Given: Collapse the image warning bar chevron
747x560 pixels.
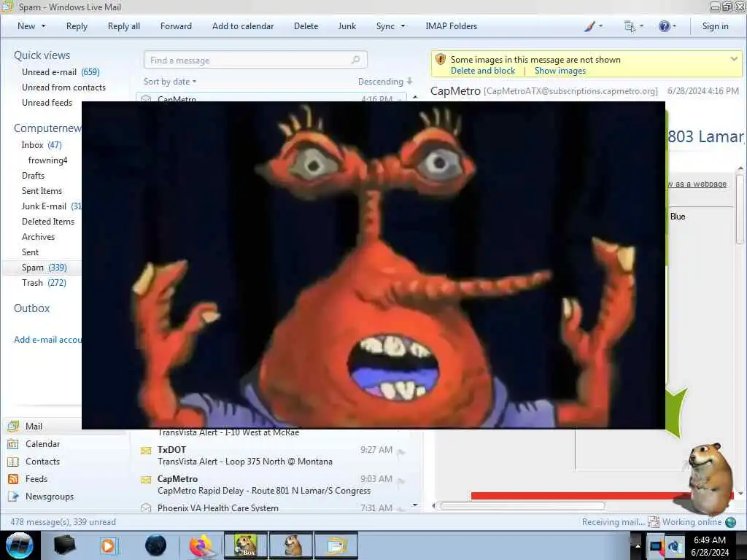Looking at the screenshot, I should click(x=734, y=59).
